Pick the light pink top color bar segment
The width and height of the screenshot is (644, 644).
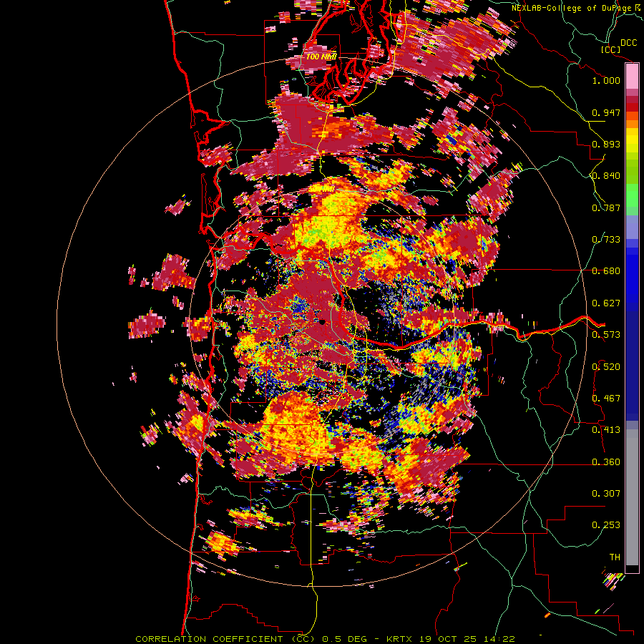coord(632,76)
